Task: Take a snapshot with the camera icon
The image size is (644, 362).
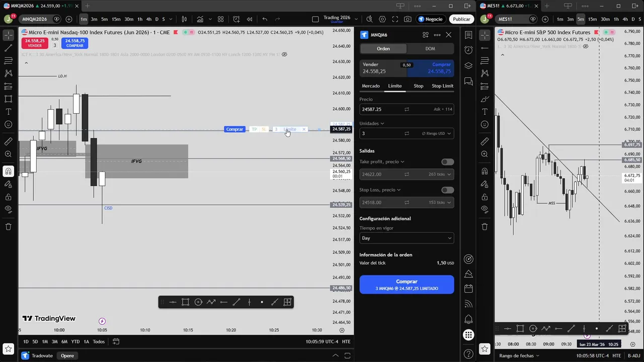Action: [408, 19]
